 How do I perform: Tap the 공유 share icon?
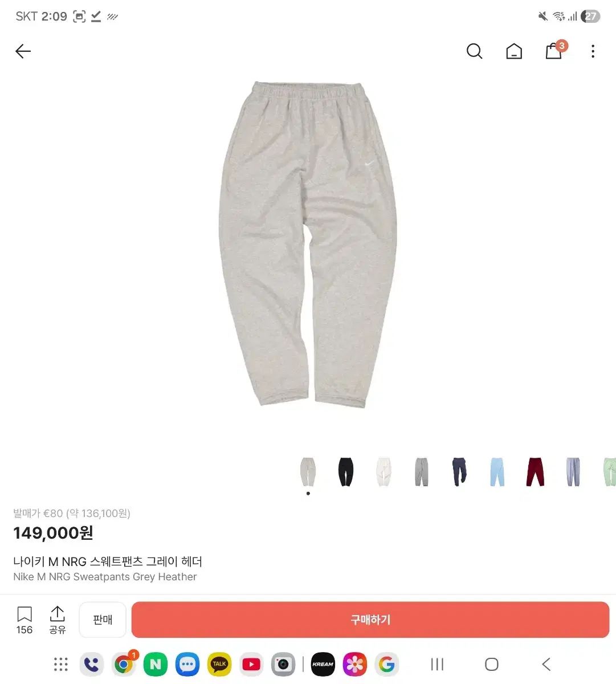pos(58,620)
